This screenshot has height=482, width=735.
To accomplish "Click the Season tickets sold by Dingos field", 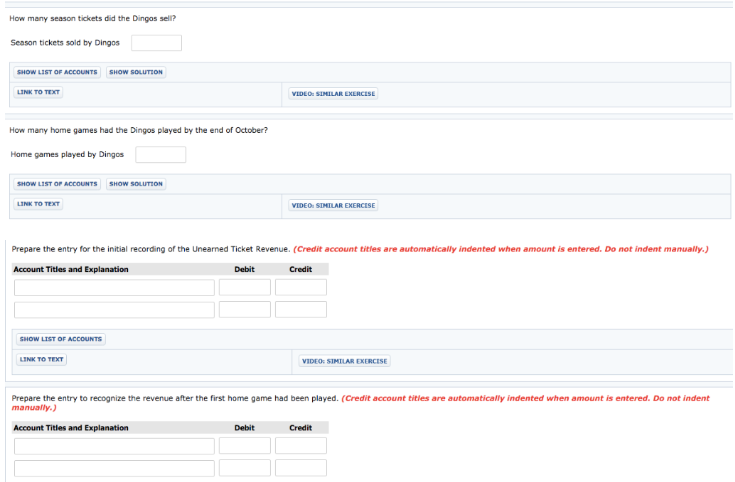I will click(x=157, y=43).
